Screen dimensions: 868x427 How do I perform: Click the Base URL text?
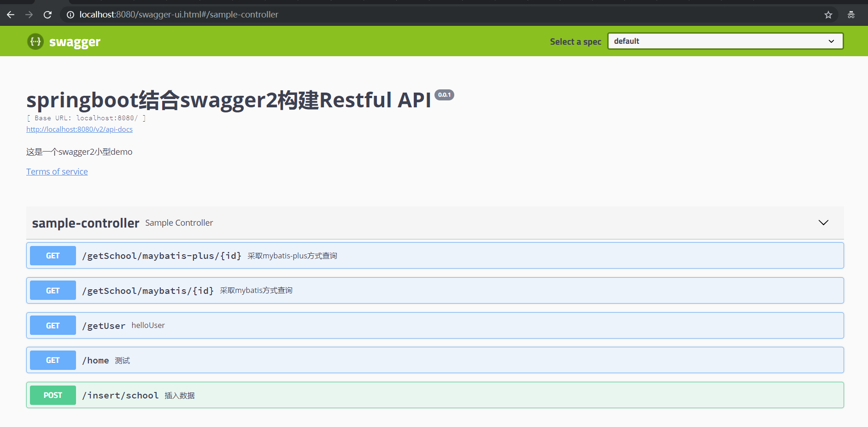tap(86, 118)
